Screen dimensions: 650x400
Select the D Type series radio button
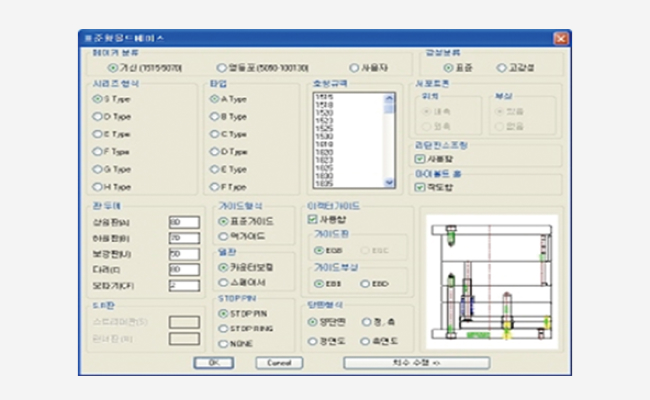[96, 117]
